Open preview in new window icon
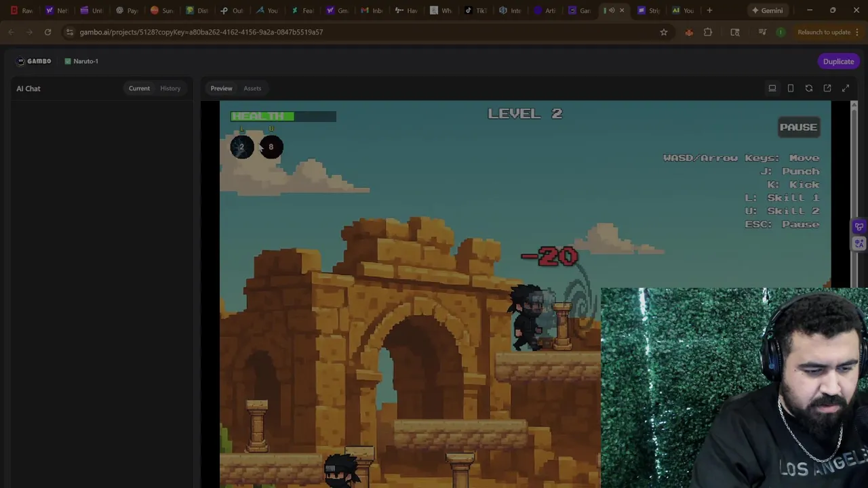 827,88
